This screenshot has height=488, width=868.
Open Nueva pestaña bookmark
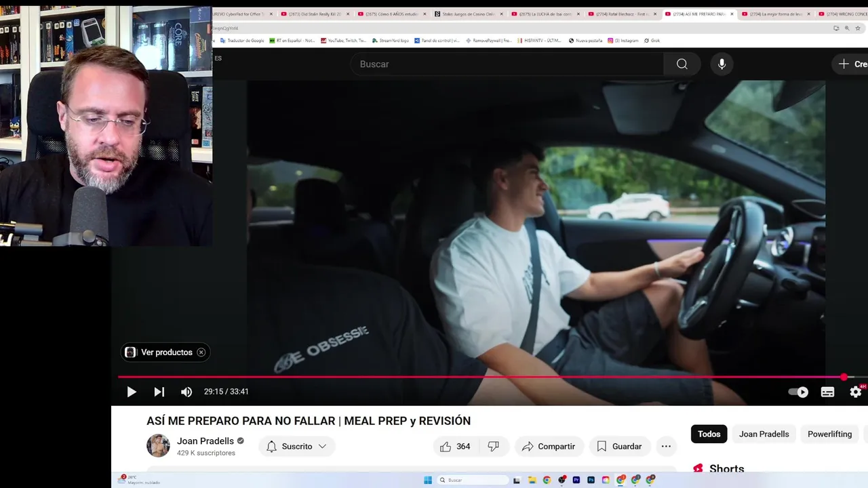(x=585, y=41)
